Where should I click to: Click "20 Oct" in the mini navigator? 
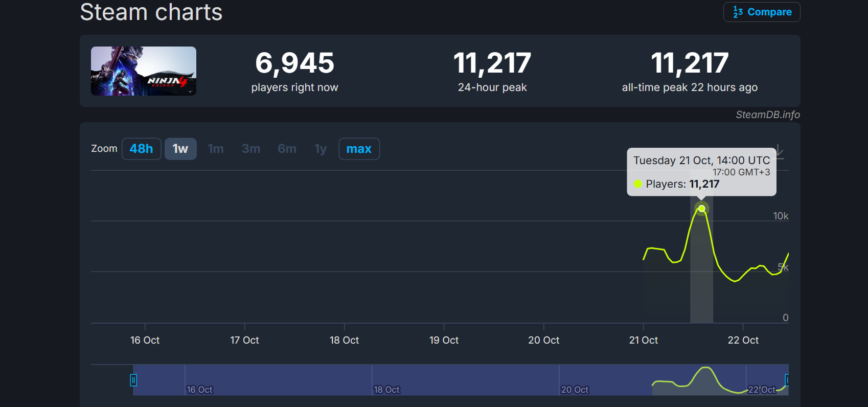click(575, 390)
